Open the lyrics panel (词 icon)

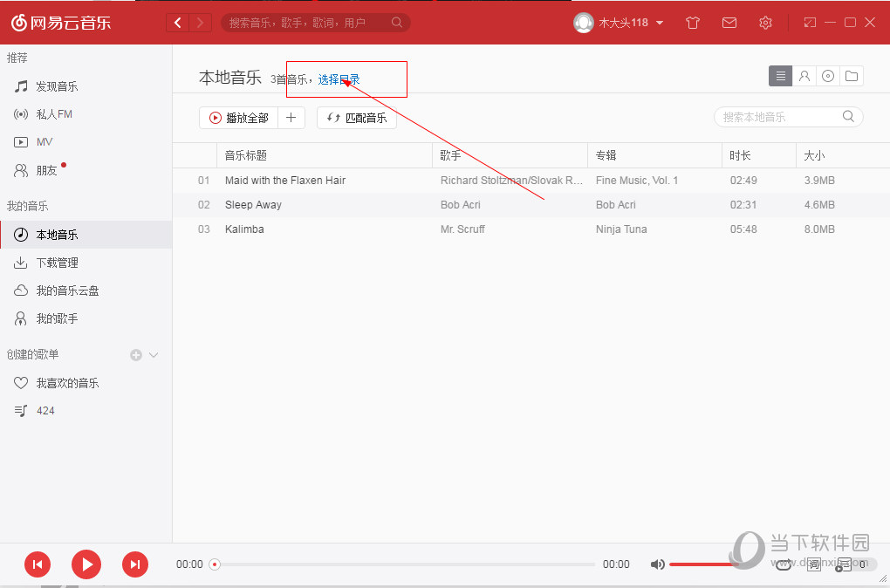[813, 564]
